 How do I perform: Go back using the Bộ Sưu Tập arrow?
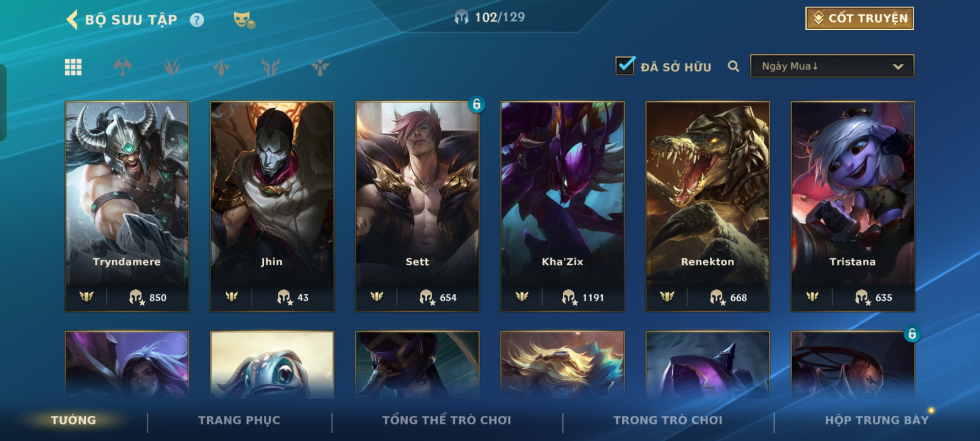point(72,20)
